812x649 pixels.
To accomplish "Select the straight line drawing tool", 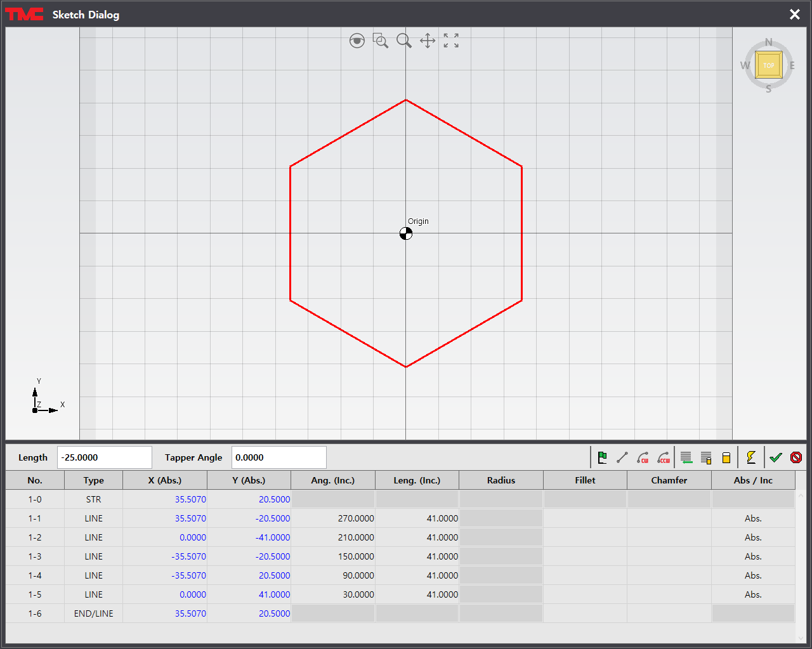I will pyautogui.click(x=622, y=457).
